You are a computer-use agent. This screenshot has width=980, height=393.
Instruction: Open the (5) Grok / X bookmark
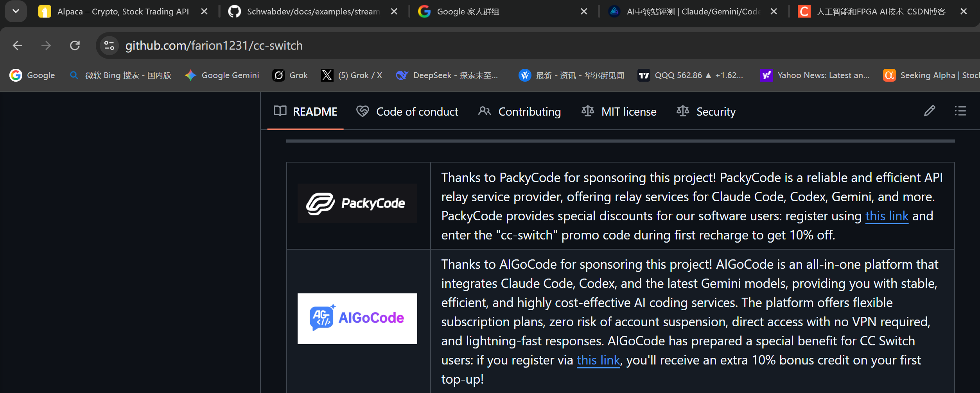(352, 75)
